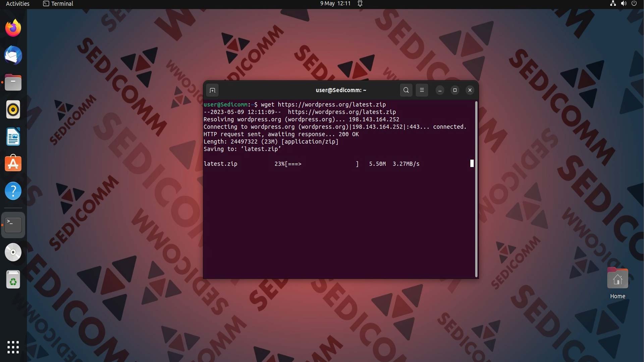Click the 'Connecting to wordpress.org' line
The width and height of the screenshot is (644, 362).
coord(335,127)
